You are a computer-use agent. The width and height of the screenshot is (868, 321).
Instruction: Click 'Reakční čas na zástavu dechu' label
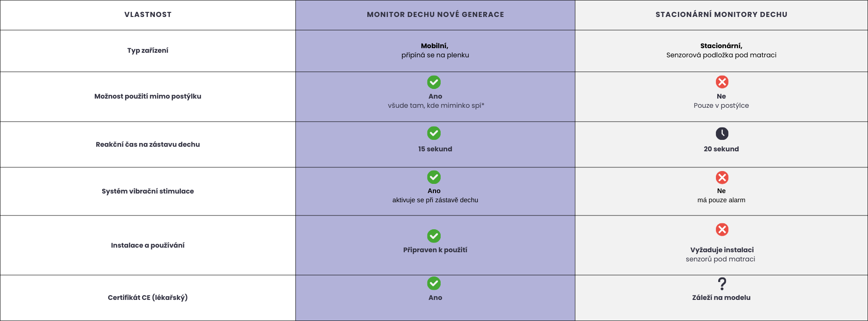tap(148, 144)
